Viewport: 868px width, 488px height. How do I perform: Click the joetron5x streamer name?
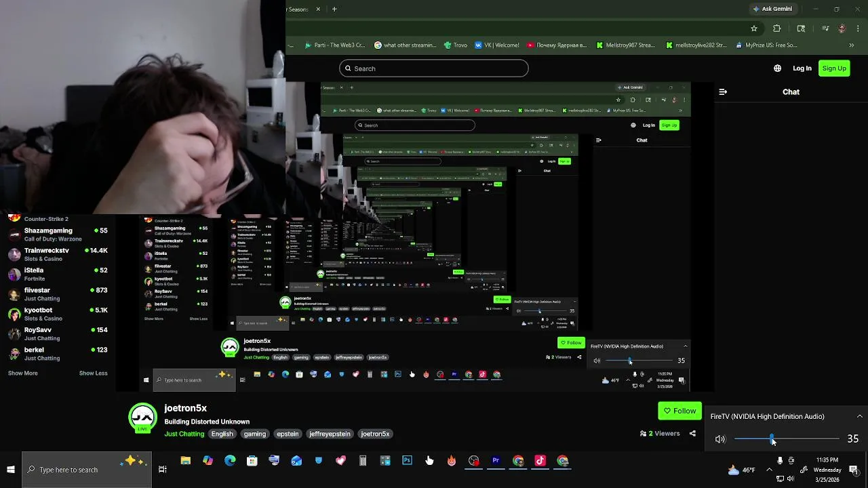185,408
